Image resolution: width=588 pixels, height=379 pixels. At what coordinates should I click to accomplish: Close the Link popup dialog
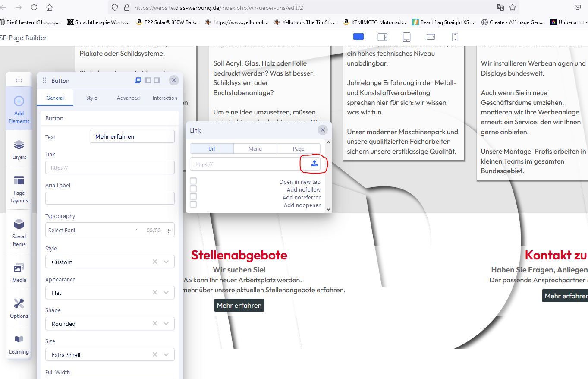(322, 130)
